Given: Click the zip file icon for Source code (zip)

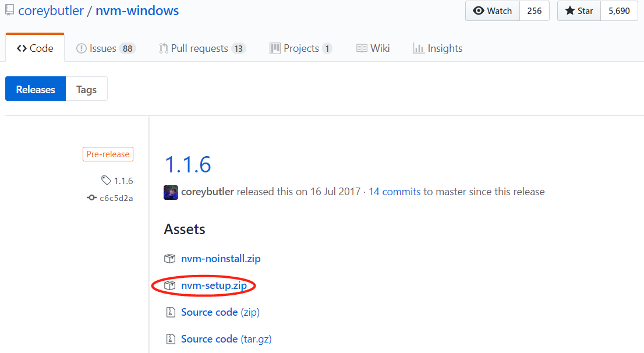Looking at the screenshot, I should point(171,312).
